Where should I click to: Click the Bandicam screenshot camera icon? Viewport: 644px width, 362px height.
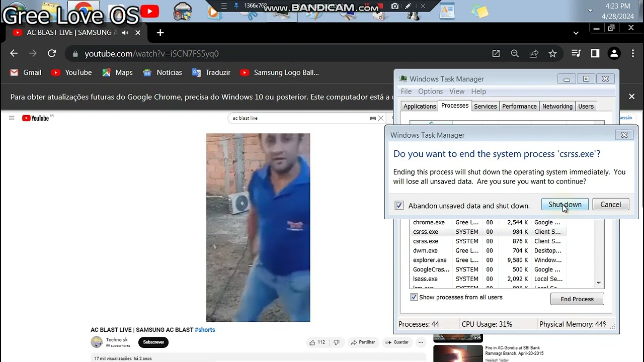395,6
